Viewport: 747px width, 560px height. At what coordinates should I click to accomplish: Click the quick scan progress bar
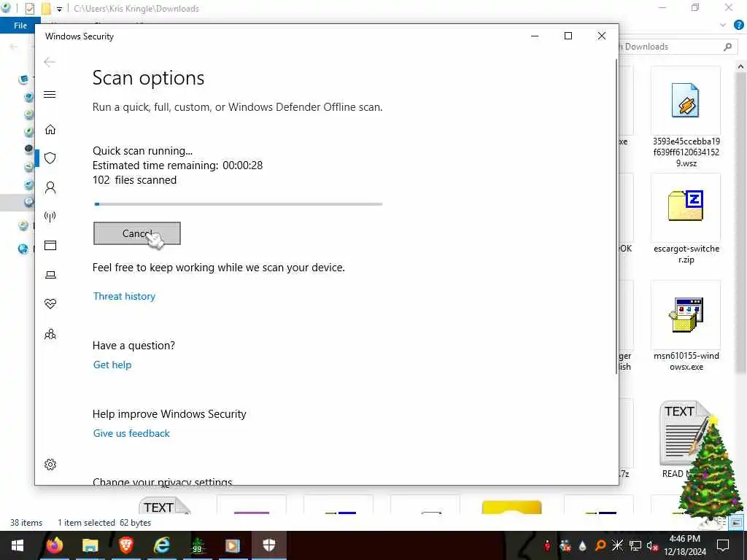[x=239, y=204]
